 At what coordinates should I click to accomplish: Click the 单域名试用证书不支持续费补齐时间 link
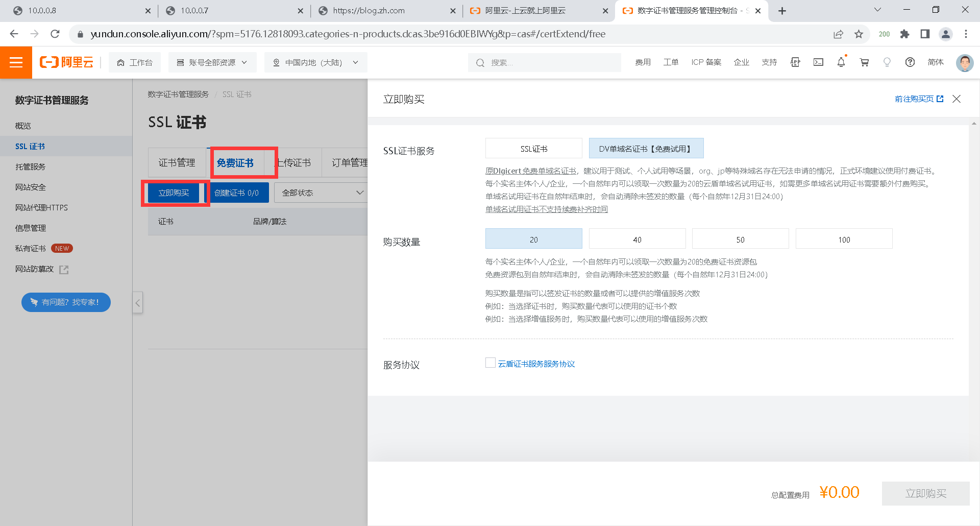[547, 209]
